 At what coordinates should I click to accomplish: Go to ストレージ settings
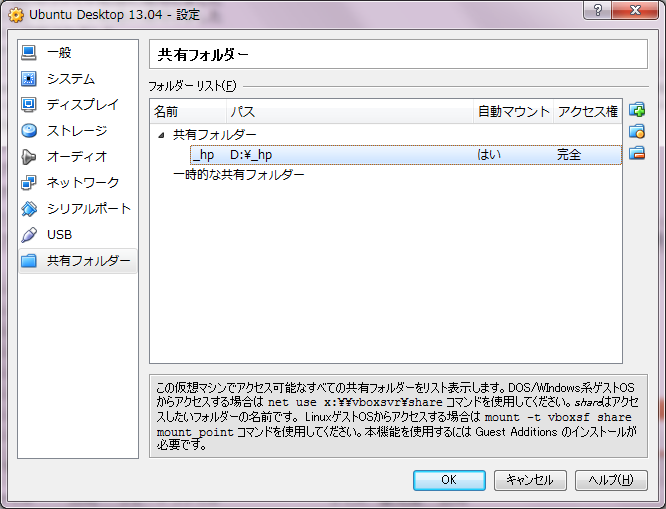click(77, 130)
